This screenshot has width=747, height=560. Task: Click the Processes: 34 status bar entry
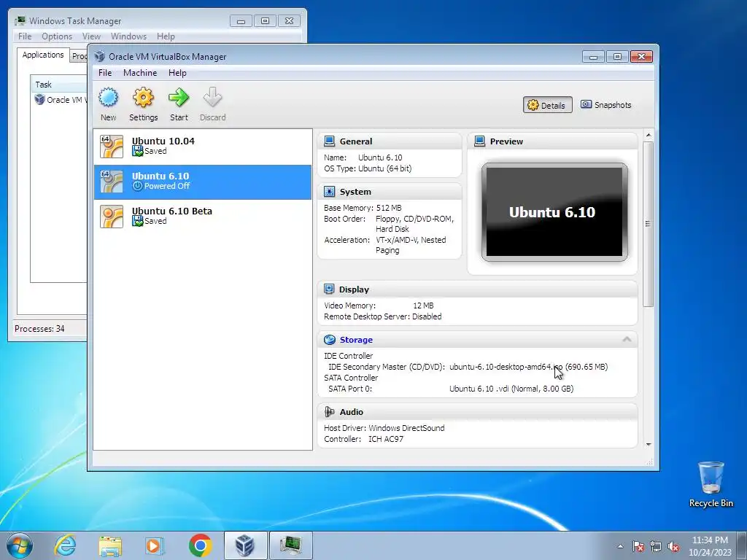pos(39,329)
